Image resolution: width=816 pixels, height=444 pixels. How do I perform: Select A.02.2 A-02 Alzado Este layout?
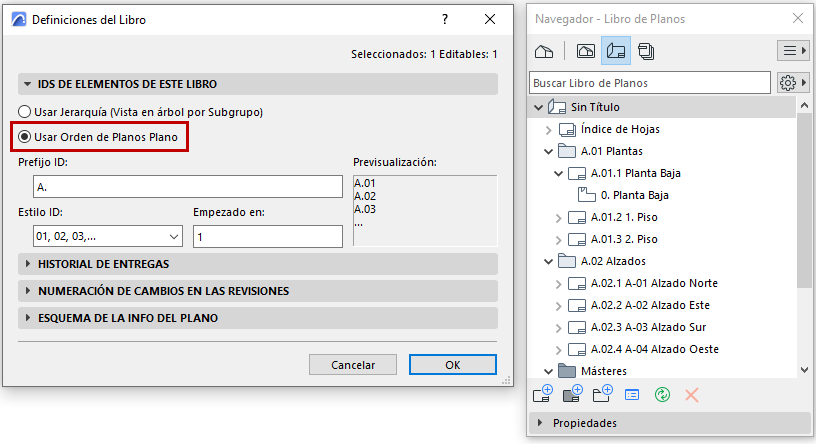(650, 305)
